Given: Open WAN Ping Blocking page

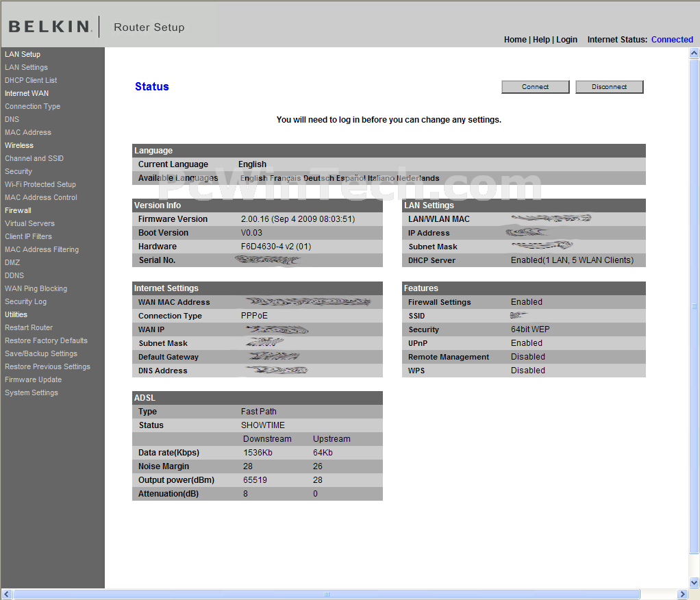Looking at the screenshot, I should point(36,288).
